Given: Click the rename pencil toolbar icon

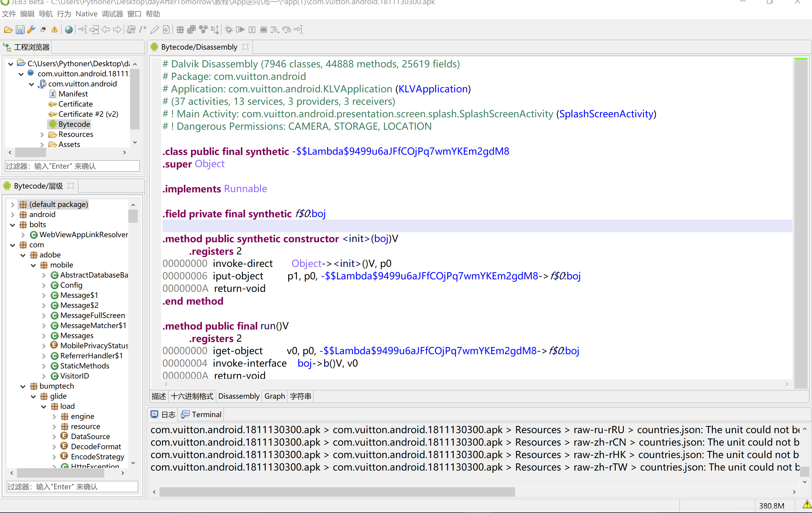Looking at the screenshot, I should pyautogui.click(x=154, y=30).
